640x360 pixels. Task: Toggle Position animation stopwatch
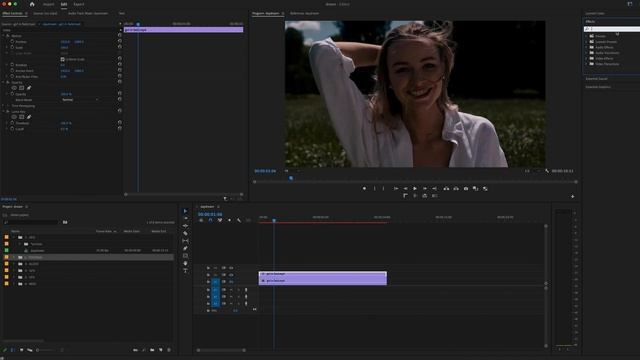(x=12, y=42)
